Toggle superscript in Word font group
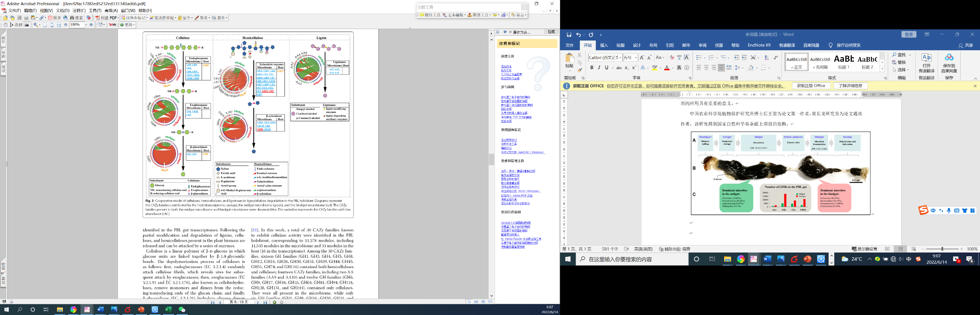The image size is (980, 315). point(634,68)
